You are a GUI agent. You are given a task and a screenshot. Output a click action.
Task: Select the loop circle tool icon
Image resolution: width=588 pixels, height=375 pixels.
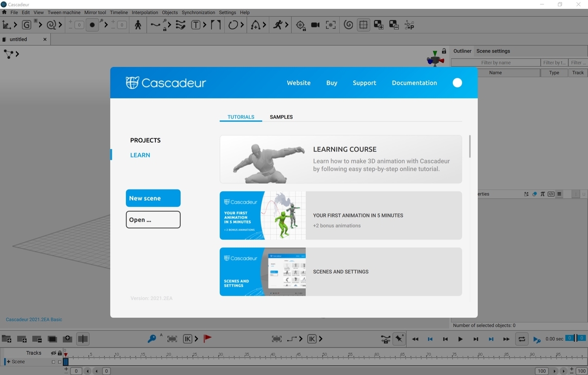(233, 24)
